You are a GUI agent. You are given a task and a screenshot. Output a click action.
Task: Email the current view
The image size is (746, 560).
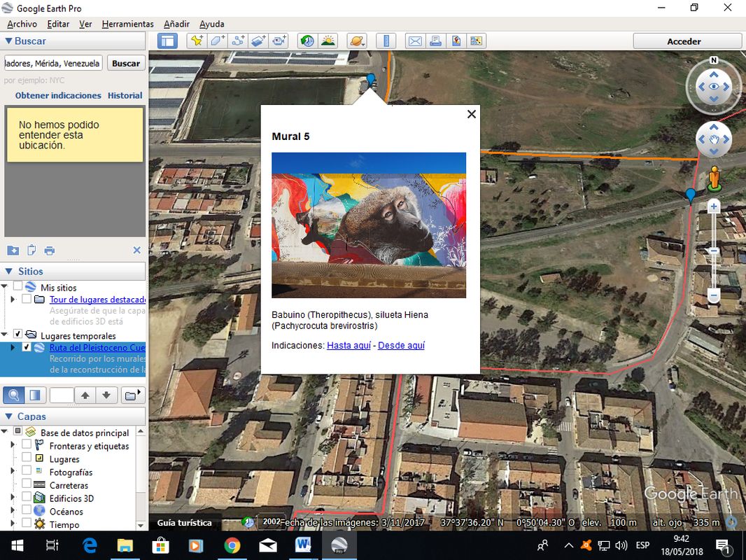415,41
